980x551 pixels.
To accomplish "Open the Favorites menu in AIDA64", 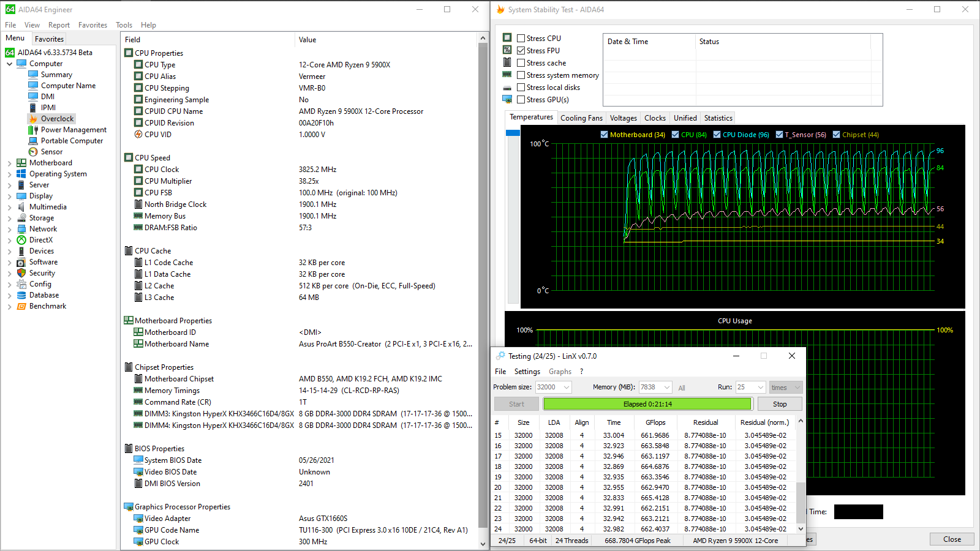I will 92,25.
